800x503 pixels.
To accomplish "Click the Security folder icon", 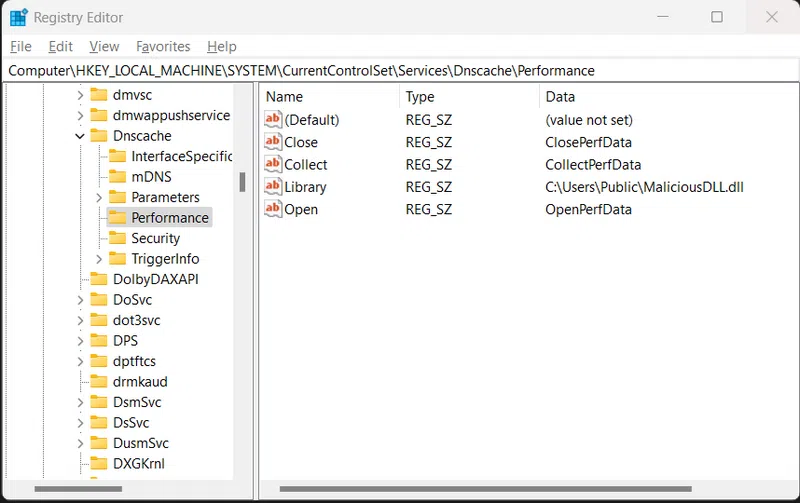I will [x=117, y=238].
